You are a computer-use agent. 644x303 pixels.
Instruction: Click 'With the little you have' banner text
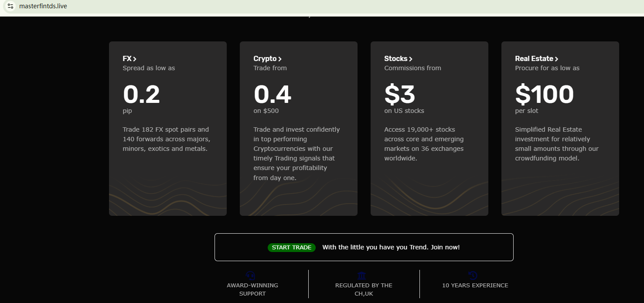point(391,247)
